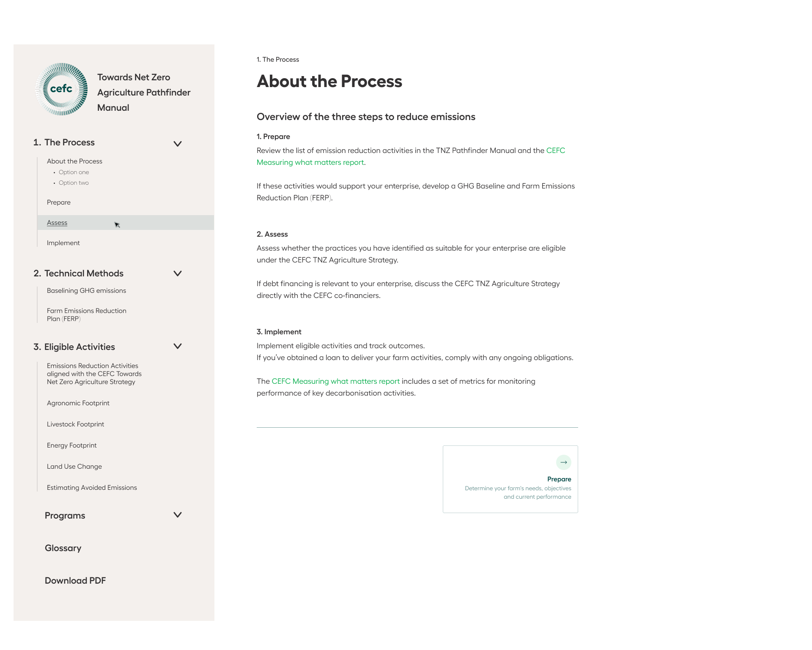812x650 pixels.
Task: Click the CEFC circular logo
Action: coord(62,89)
